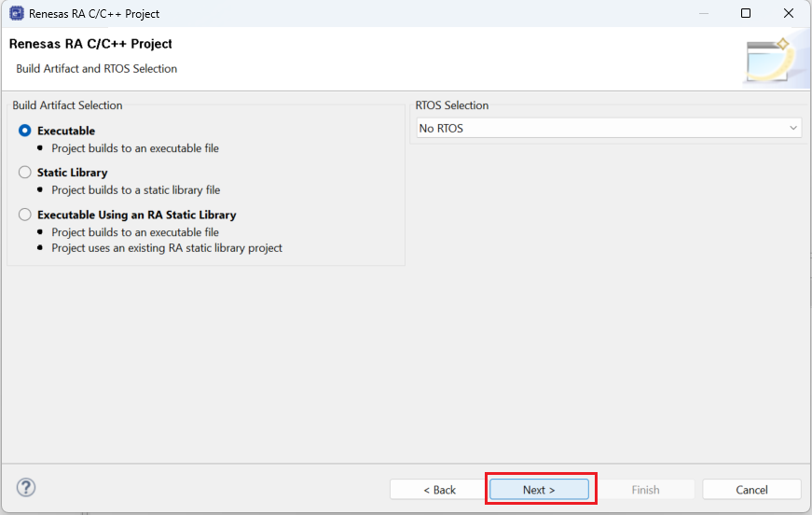Go back with the Back button
812x515 pixels.
(x=439, y=490)
